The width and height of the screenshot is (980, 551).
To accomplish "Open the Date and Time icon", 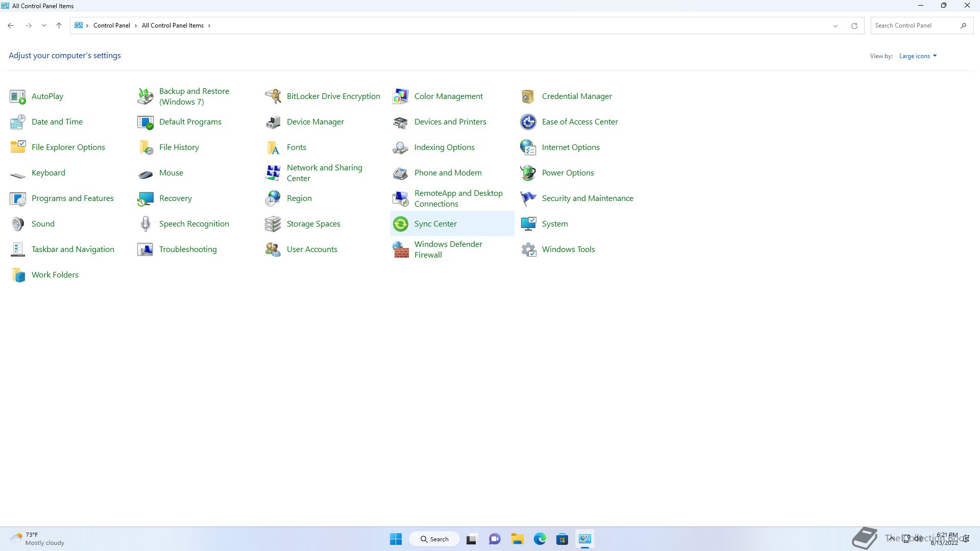I will [18, 122].
